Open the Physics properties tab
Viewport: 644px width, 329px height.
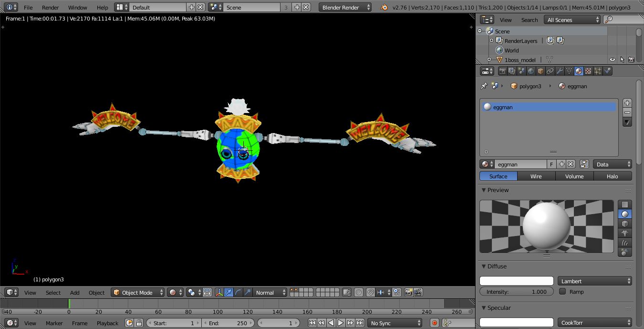tap(607, 71)
